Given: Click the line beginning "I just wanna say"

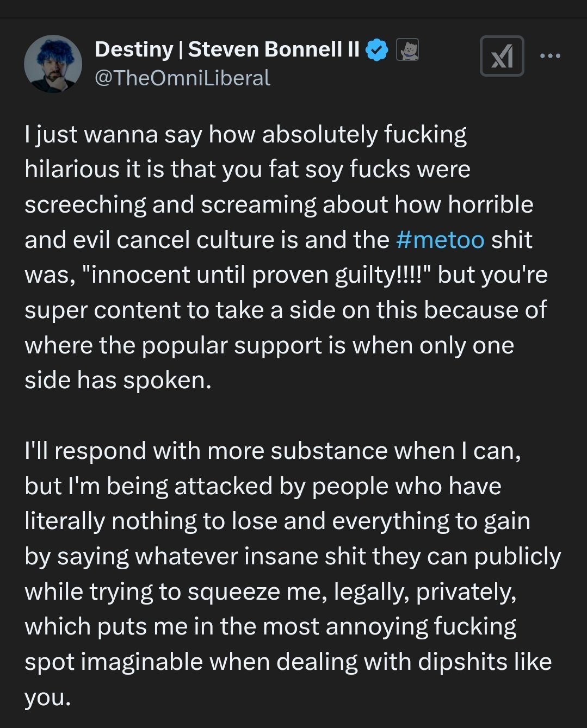Looking at the screenshot, I should 245,135.
